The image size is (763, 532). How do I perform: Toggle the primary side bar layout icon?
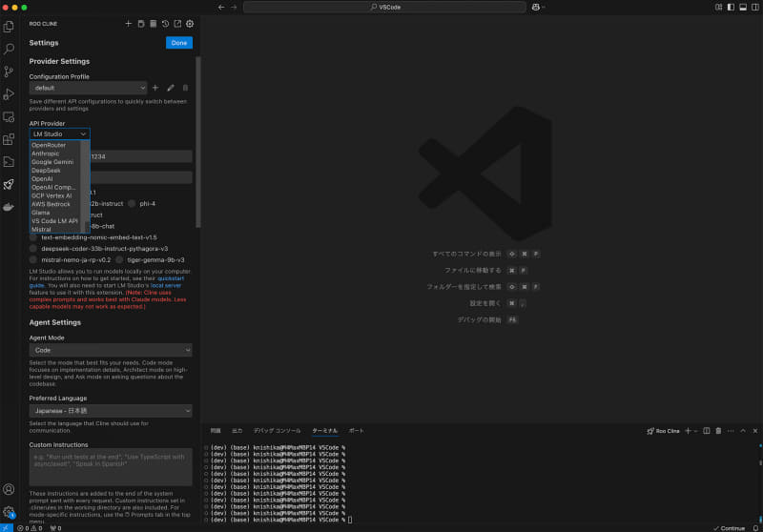coord(731,7)
